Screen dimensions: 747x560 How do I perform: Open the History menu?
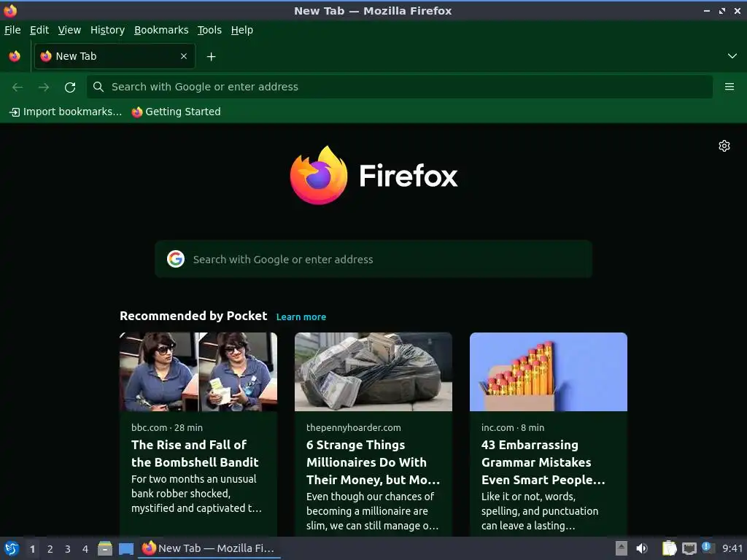(x=107, y=30)
